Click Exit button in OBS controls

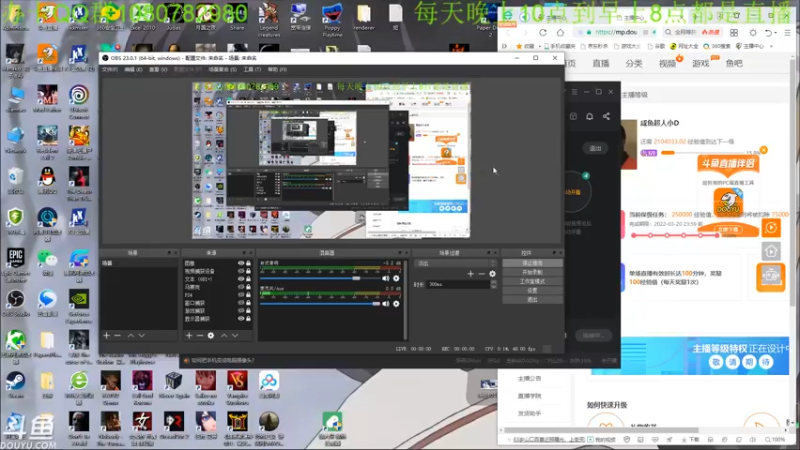533,299
